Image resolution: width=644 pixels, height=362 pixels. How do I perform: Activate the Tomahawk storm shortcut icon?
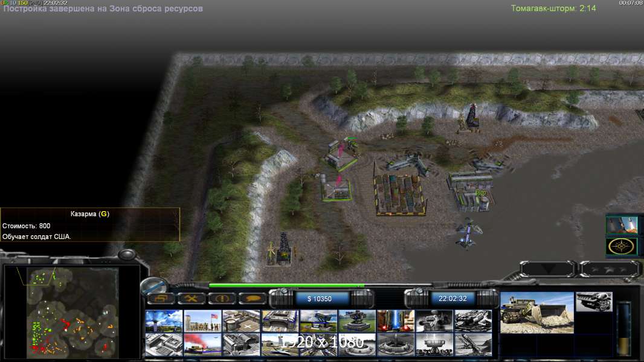622,225
